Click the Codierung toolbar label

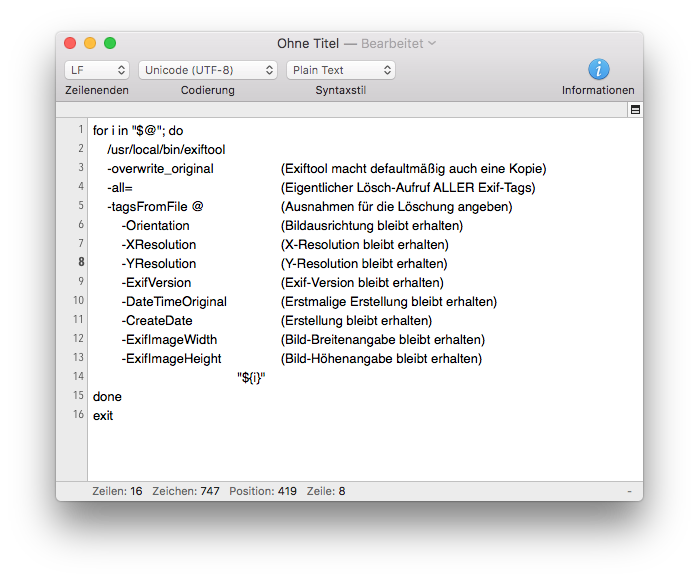point(208,90)
